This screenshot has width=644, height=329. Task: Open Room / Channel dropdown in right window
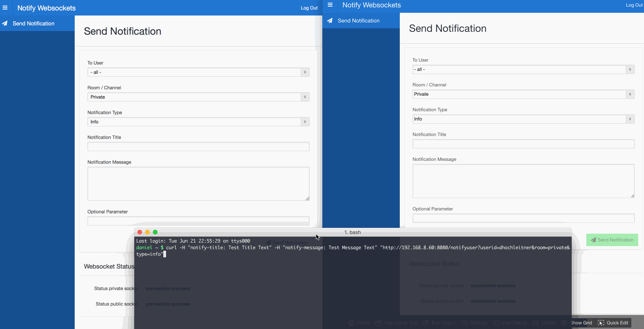click(x=524, y=94)
